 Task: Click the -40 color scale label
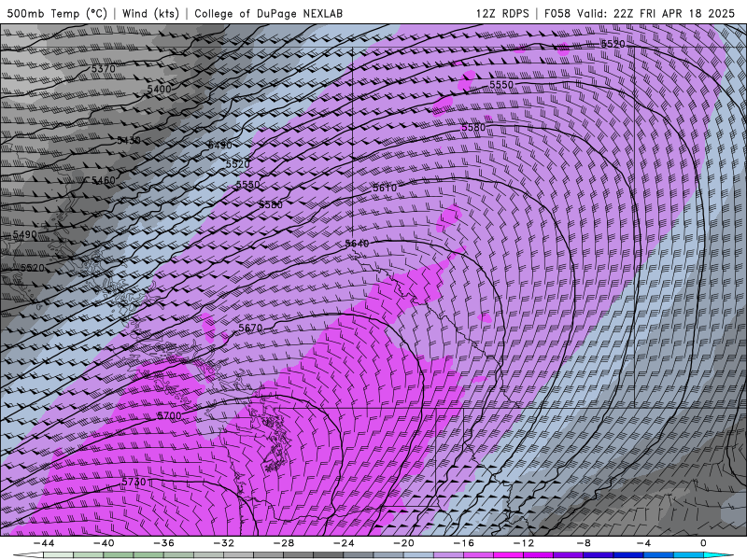(104, 543)
